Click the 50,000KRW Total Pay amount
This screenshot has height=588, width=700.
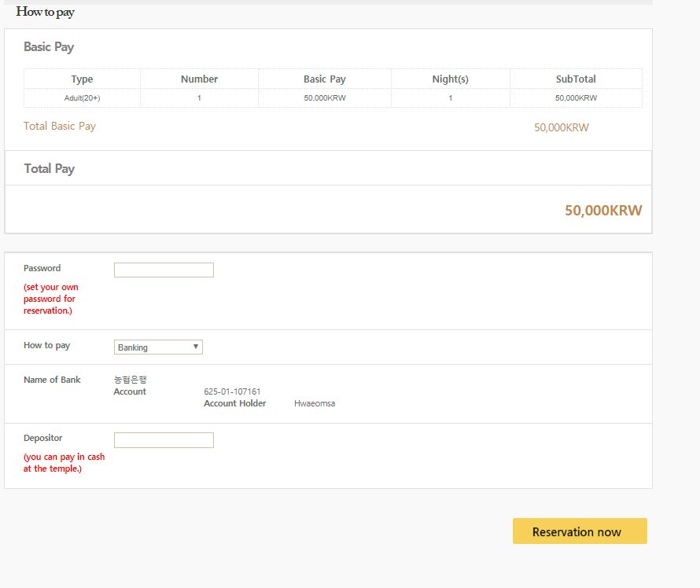(x=602, y=211)
